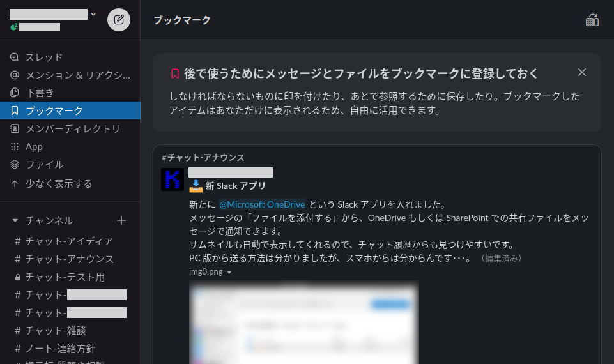614x364 pixels.
Task: Click the チャンネル section header
Action: 49,220
